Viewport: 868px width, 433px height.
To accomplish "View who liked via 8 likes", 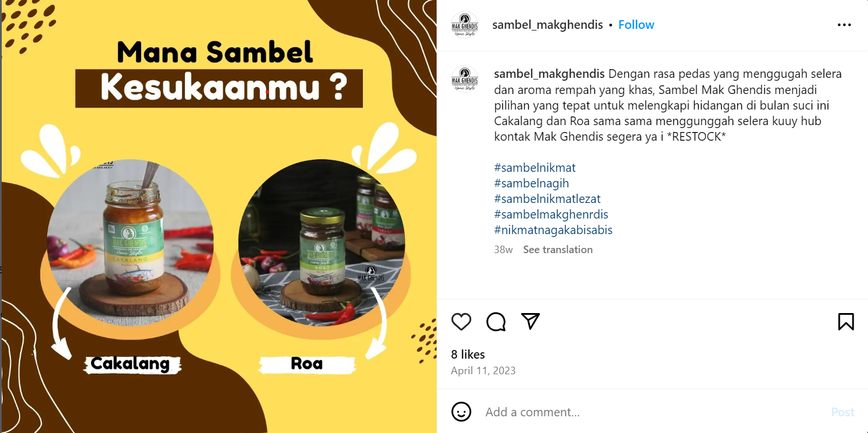I will coord(468,355).
